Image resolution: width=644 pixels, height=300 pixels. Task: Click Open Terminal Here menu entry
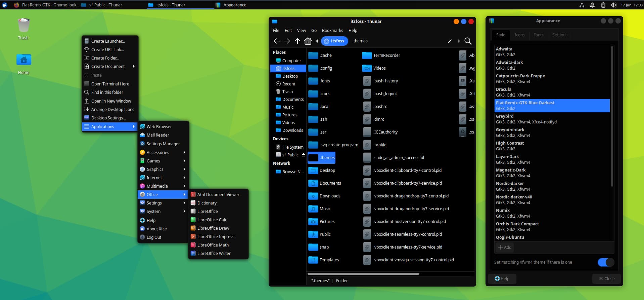(x=110, y=84)
